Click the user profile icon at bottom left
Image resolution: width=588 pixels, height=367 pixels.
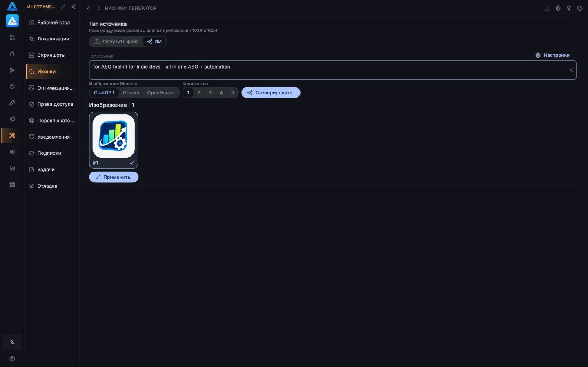pos(12,359)
